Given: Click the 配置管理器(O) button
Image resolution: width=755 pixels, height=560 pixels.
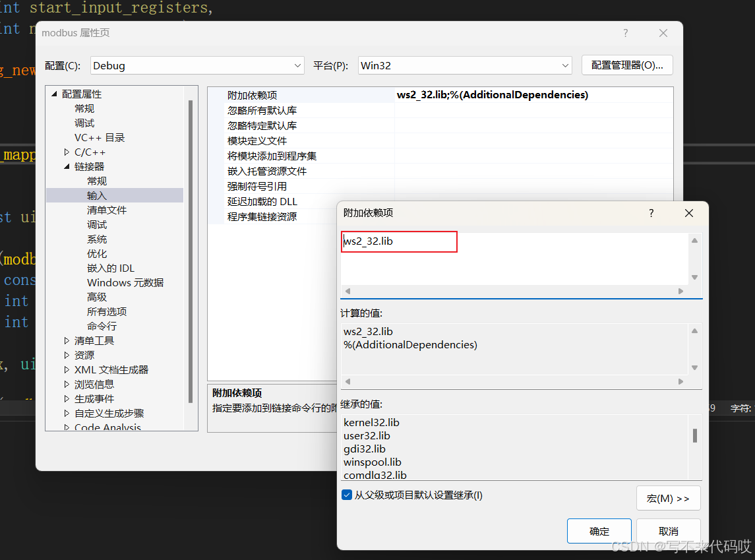Looking at the screenshot, I should 626,65.
